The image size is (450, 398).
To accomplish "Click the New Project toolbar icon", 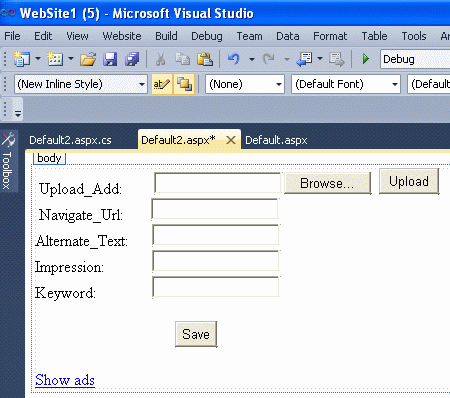I will tap(22, 59).
